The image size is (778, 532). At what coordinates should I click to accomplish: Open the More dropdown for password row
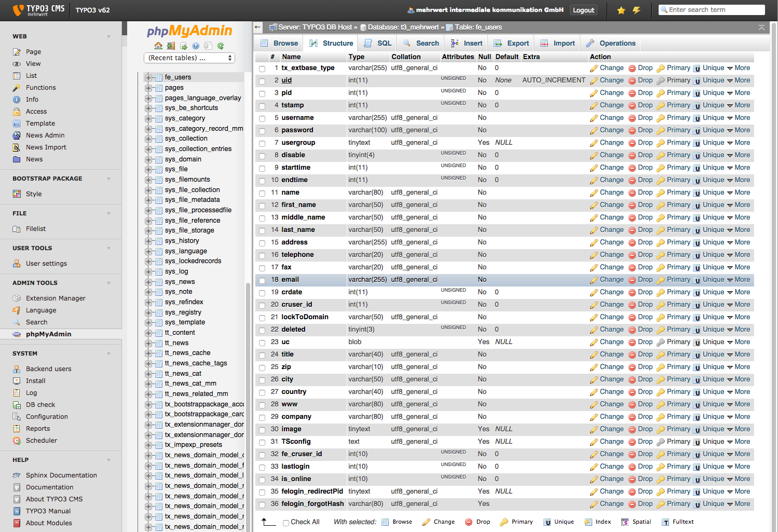pos(739,130)
